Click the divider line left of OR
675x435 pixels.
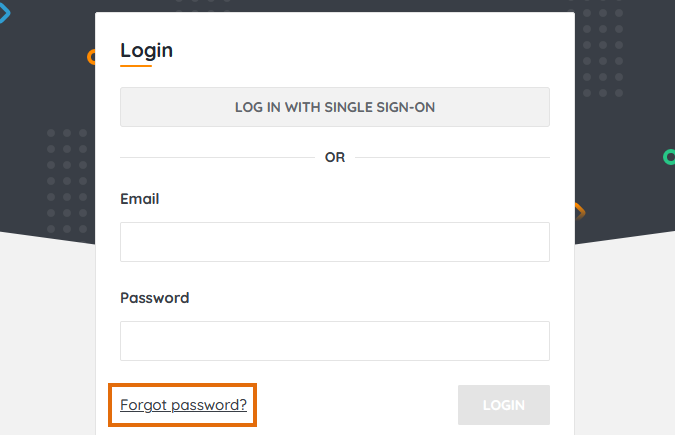coord(216,158)
